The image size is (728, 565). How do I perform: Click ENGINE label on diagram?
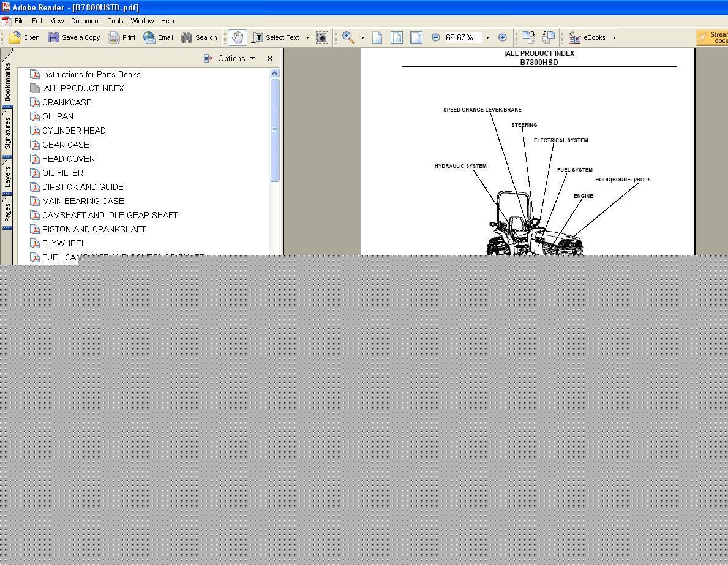point(583,196)
